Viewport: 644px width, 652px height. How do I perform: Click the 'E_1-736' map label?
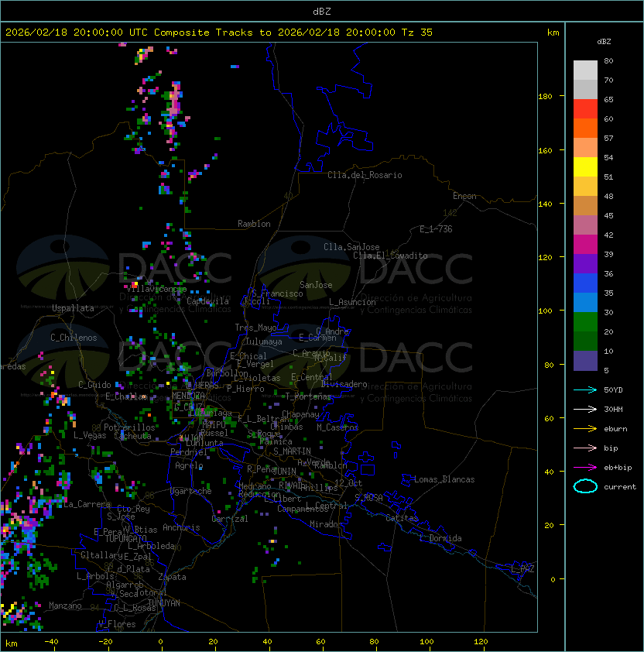coord(436,229)
